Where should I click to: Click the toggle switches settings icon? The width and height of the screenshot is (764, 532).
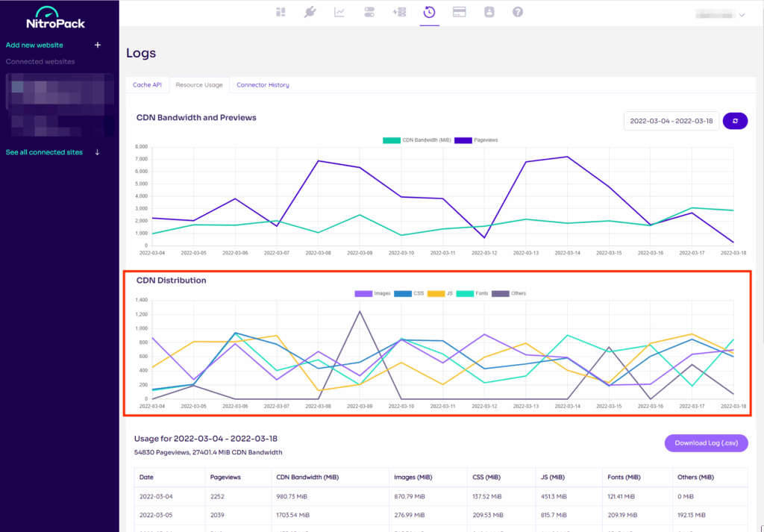coord(369,12)
